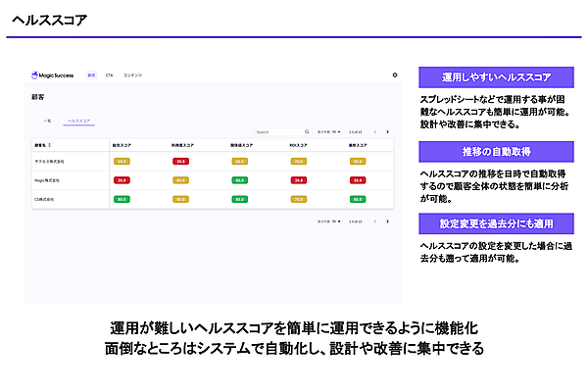Open the サクセス株式会社 customer row
Screen dimensions: 588x392
213,162
